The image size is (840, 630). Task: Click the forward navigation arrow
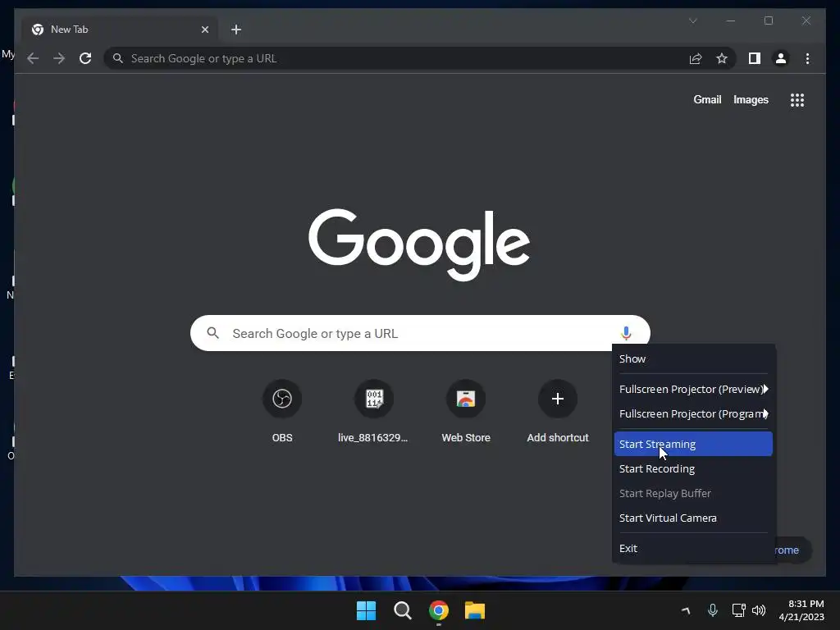pyautogui.click(x=59, y=58)
